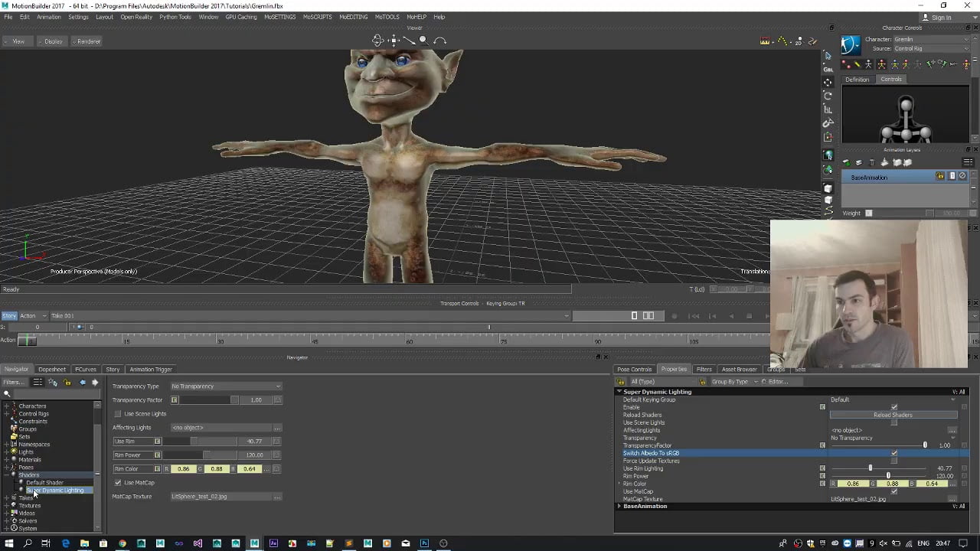The image size is (980, 551).
Task: Mute the BaseAnimation layer
Action: (962, 177)
